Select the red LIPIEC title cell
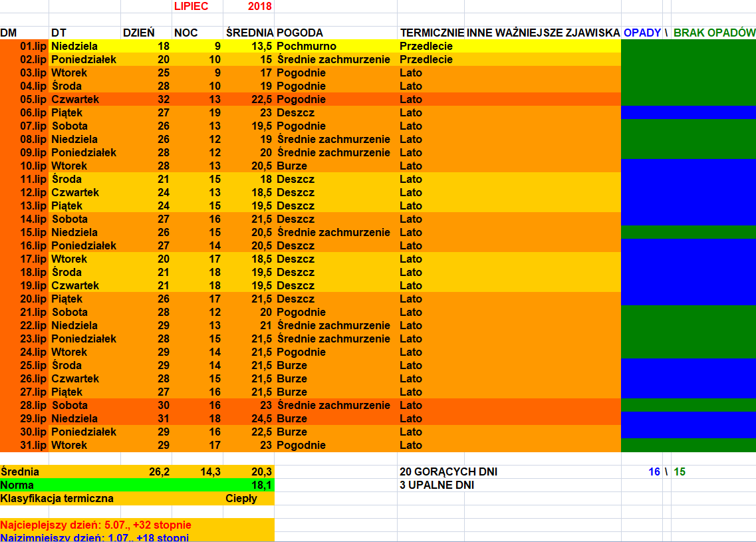The height and width of the screenshot is (542, 756). click(191, 6)
